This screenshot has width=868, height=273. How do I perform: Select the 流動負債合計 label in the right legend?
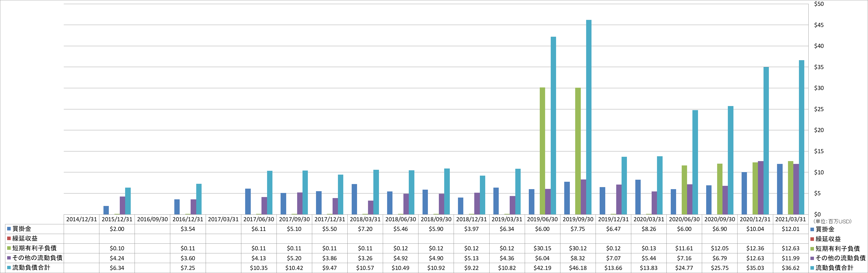tap(834, 268)
